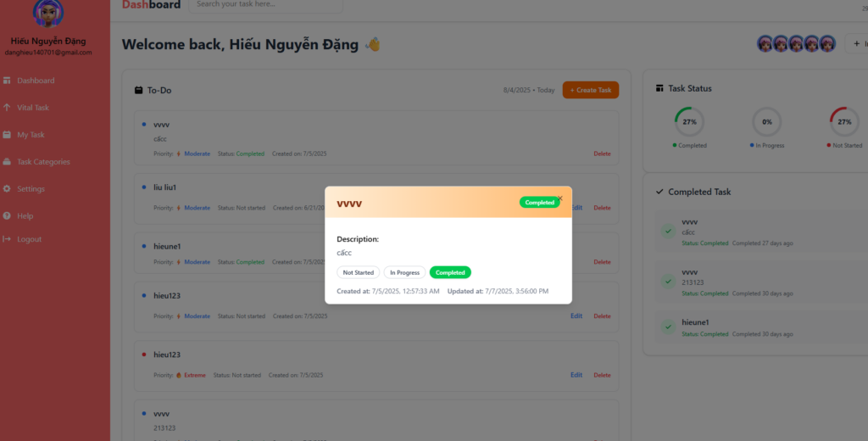Image resolution: width=868 pixels, height=441 pixels.
Task: Set task status to Not Started
Action: [x=358, y=272]
